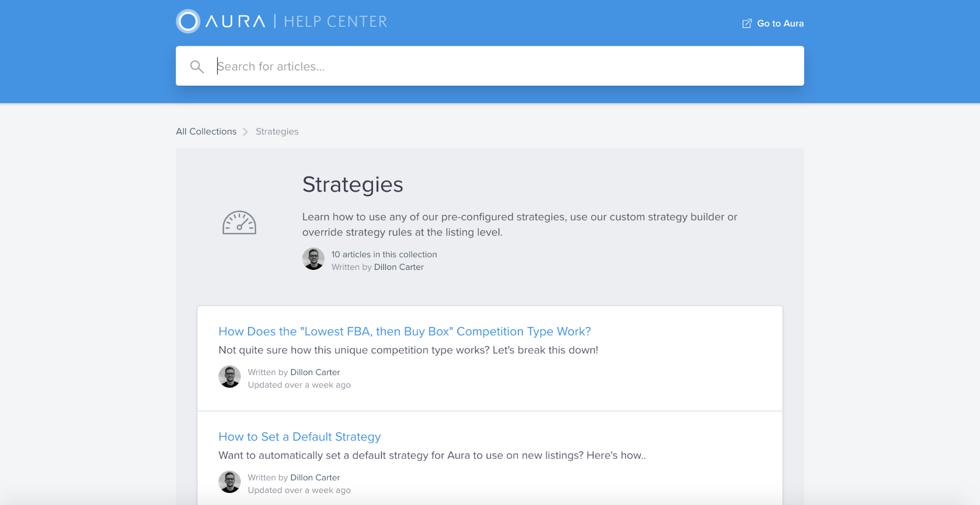Click the Dillon Carter name under the collection description

coord(399,267)
